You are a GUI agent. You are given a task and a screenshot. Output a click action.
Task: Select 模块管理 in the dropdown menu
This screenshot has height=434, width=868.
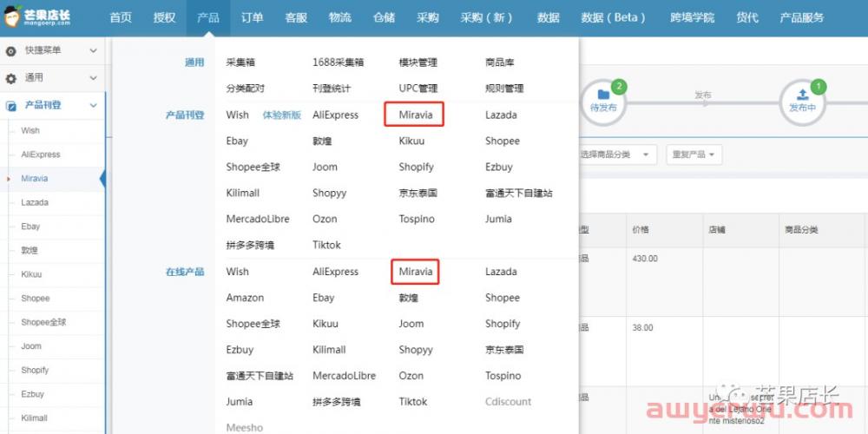tap(418, 62)
